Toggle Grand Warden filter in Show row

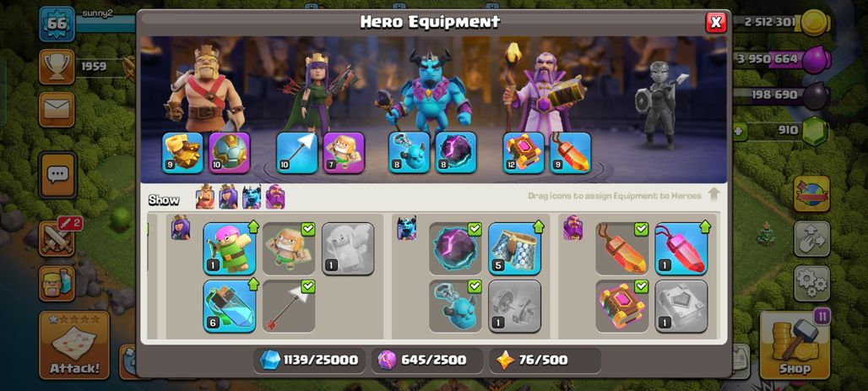pos(275,198)
